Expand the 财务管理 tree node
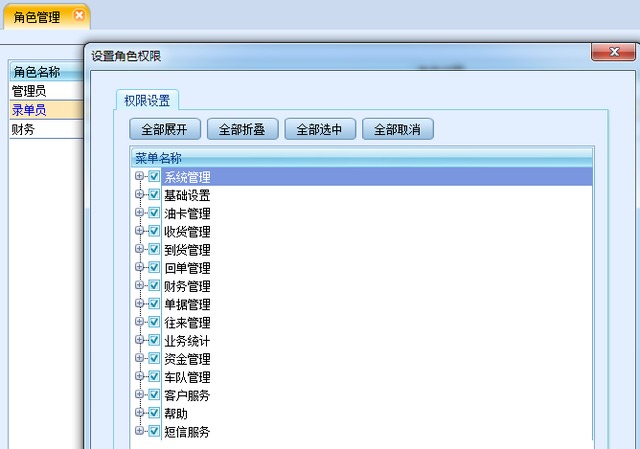The width and height of the screenshot is (640, 449). pos(140,285)
